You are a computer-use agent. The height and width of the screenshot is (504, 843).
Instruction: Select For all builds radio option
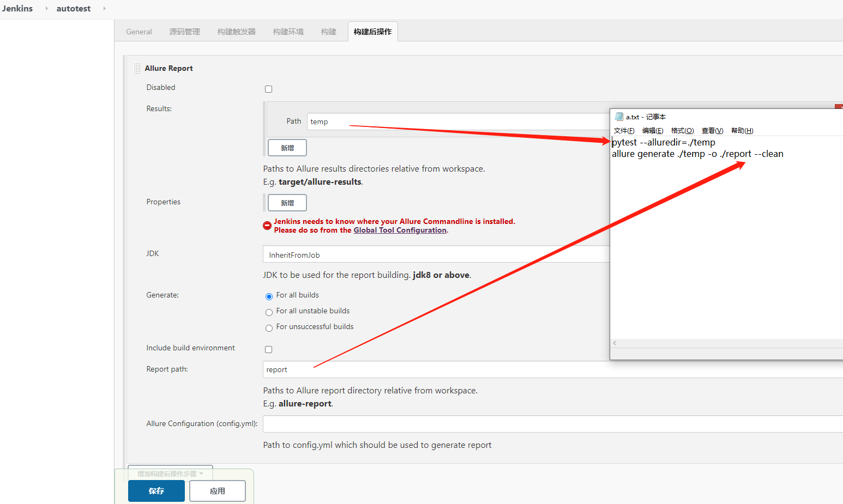[269, 296]
